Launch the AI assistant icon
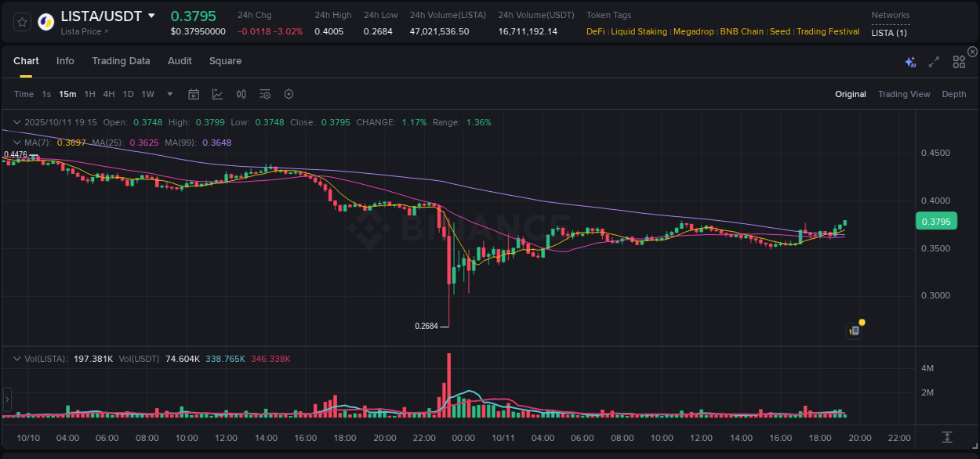The width and height of the screenshot is (980, 459). pyautogui.click(x=910, y=61)
